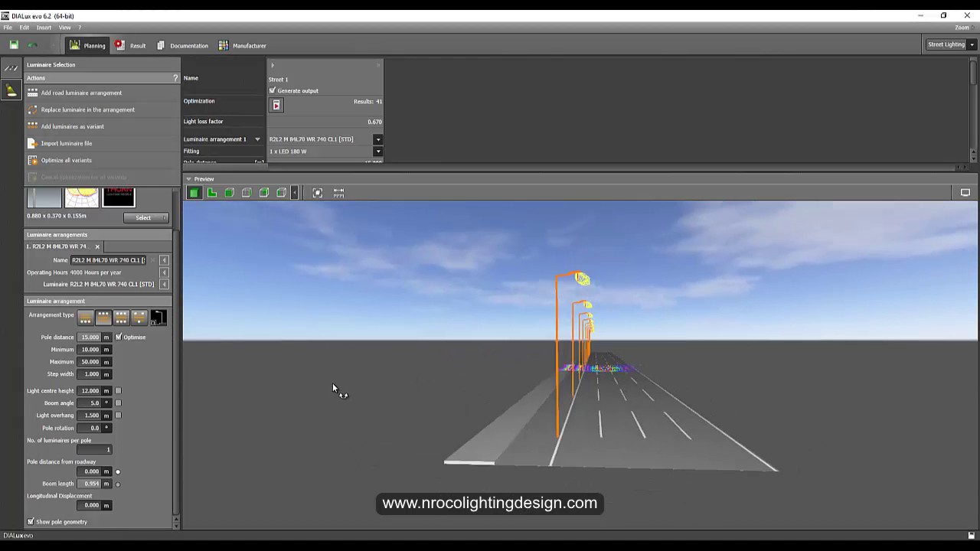This screenshot has width=980, height=551.
Task: Click the measure distance tool icon
Action: pos(338,193)
